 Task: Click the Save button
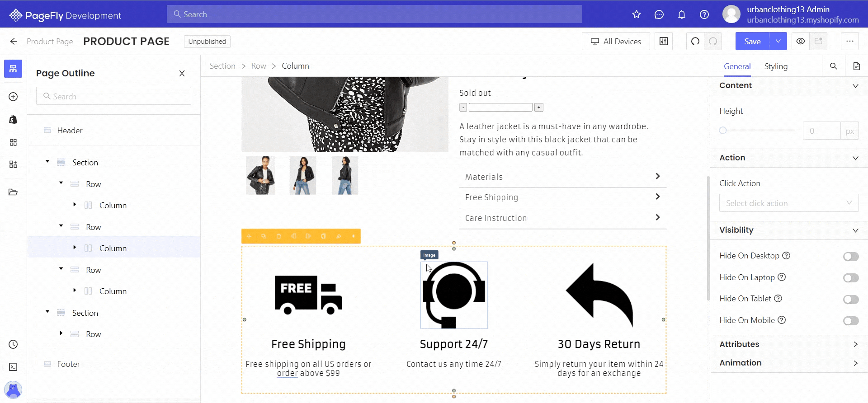[752, 41]
